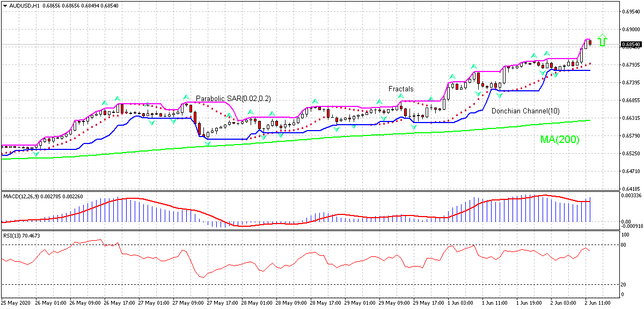Image resolution: width=644 pixels, height=309 pixels.
Task: Select the 25 May 2020 date on time axis
Action: tap(16, 303)
